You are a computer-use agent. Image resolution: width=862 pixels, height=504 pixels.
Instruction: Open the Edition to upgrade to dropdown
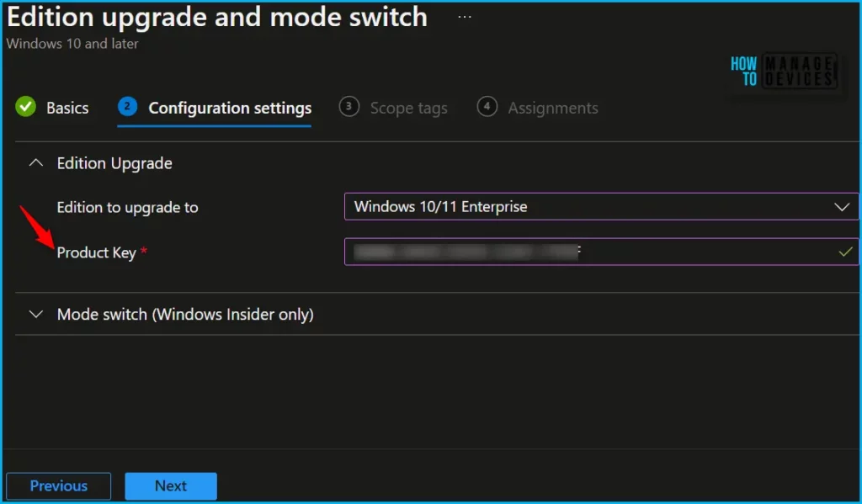point(601,207)
